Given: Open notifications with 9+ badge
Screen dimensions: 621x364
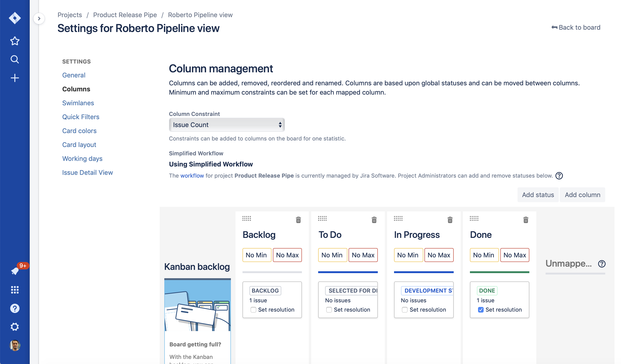Looking at the screenshot, I should 15,271.
